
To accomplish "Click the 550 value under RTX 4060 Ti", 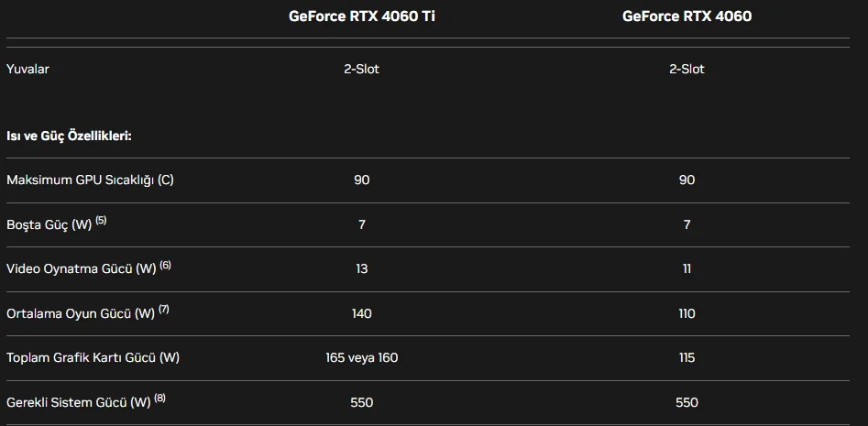I will click(x=361, y=402).
